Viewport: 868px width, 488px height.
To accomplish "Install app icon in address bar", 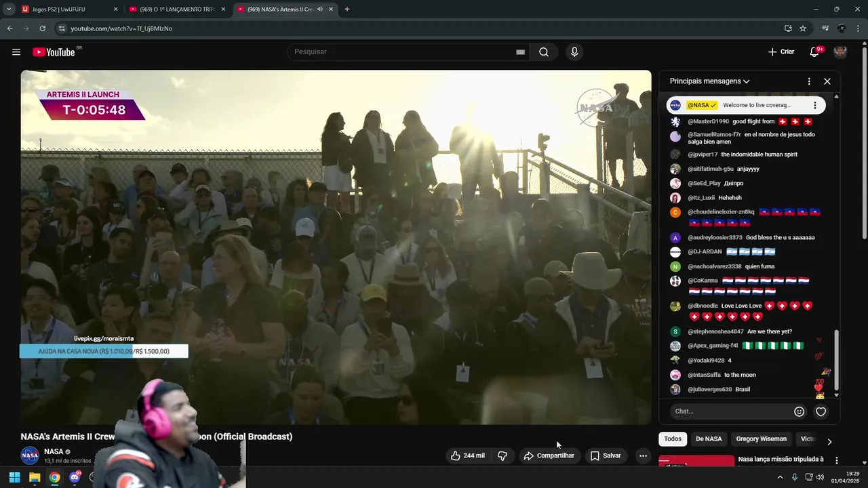I will click(788, 28).
